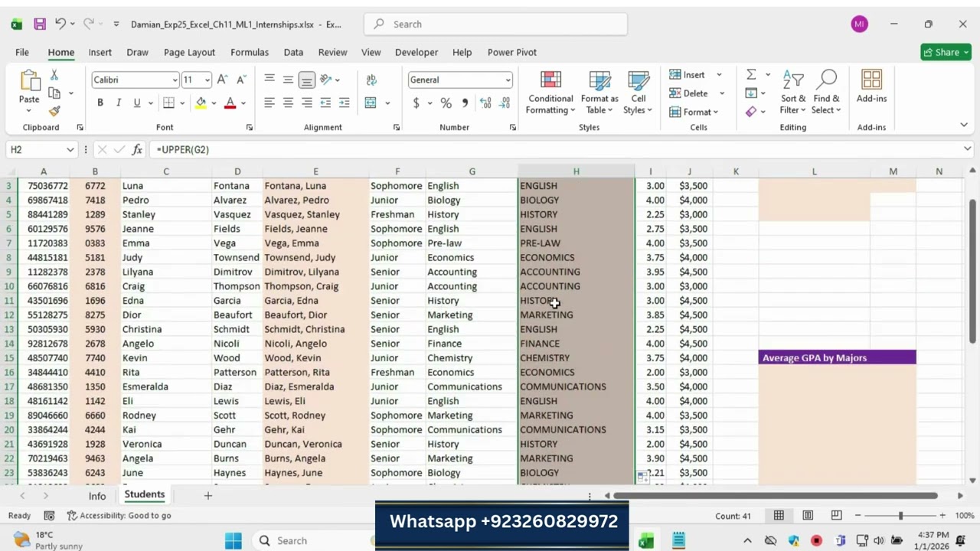Apply Comma Style
The image size is (980, 551).
(x=466, y=103)
